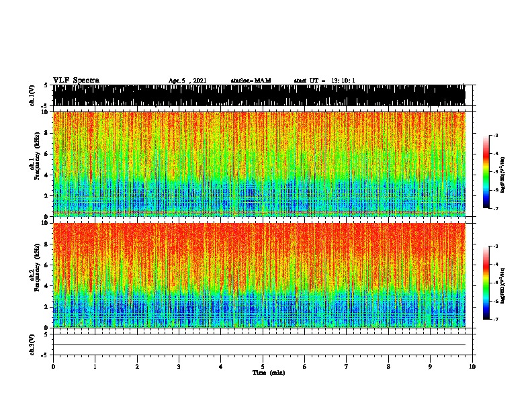Click the VLF Spectra title
The image size is (532, 411).
pos(76,81)
